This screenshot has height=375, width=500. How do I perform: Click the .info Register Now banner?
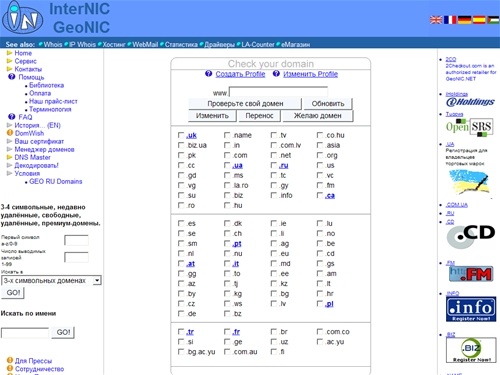pyautogui.click(x=471, y=309)
